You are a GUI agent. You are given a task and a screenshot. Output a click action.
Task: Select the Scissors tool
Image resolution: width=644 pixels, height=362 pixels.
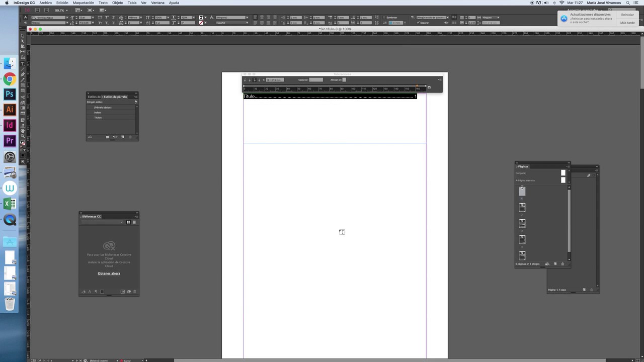23,97
